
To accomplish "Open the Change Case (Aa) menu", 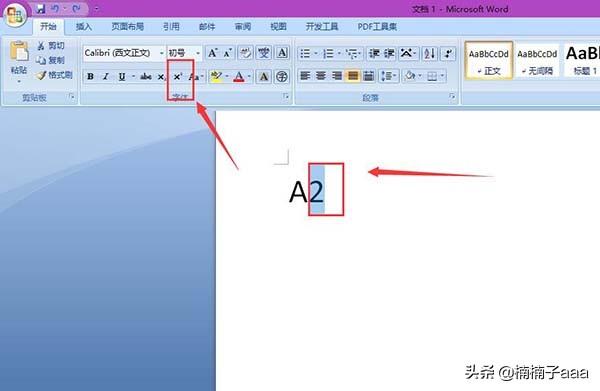I will tap(196, 77).
